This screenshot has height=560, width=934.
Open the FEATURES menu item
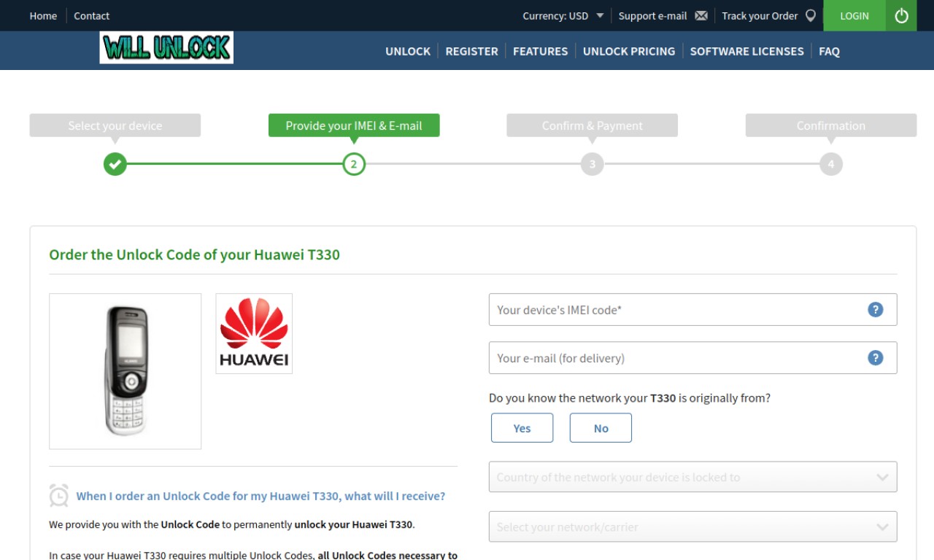tap(540, 51)
